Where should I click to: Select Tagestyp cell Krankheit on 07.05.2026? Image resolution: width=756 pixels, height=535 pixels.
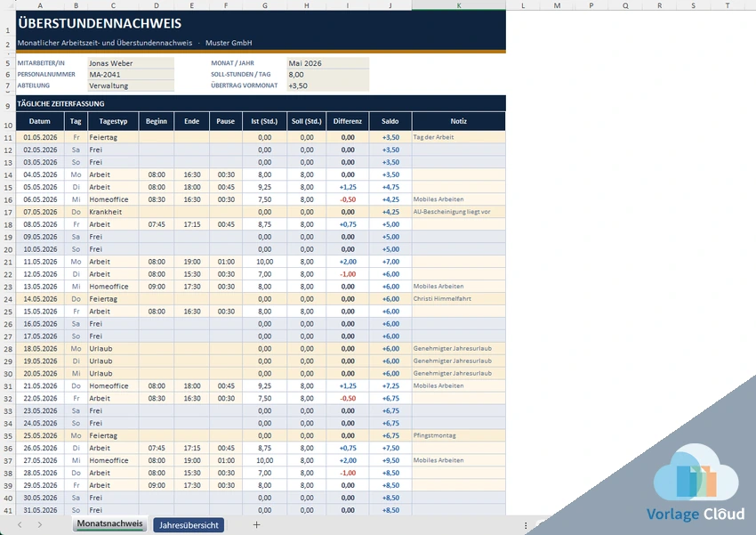click(x=113, y=212)
